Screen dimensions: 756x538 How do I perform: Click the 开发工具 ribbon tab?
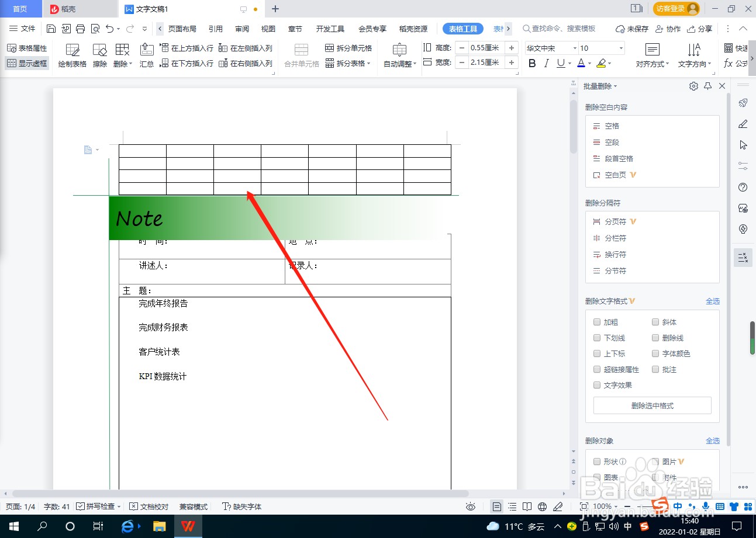(x=330, y=28)
